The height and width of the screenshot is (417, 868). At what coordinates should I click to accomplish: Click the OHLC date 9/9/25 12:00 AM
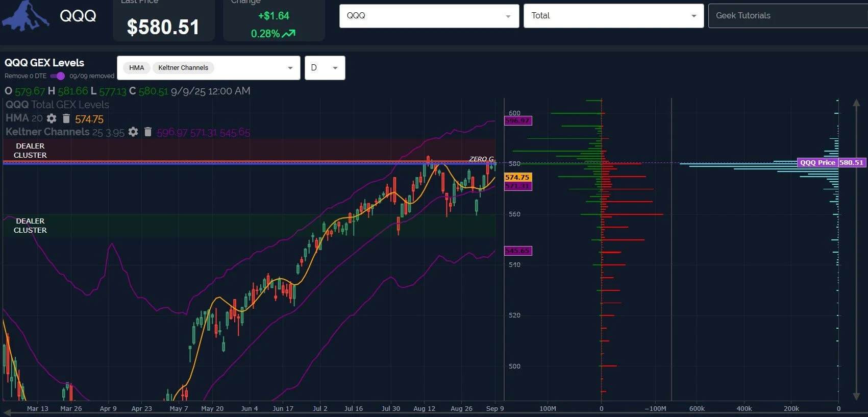click(x=210, y=91)
